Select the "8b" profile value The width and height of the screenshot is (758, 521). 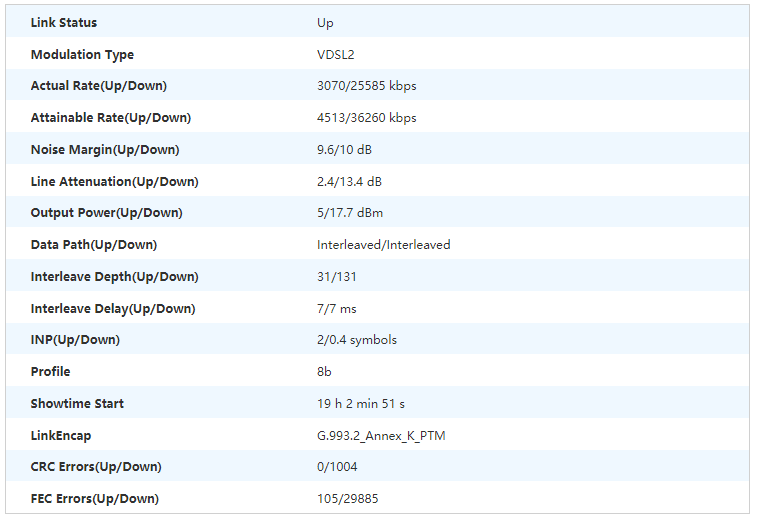click(x=324, y=372)
